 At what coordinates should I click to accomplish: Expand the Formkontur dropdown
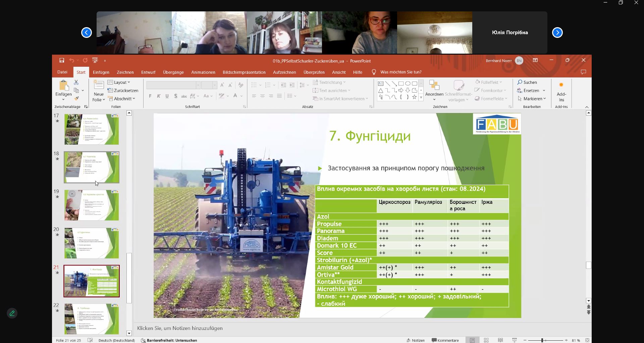[490, 91]
